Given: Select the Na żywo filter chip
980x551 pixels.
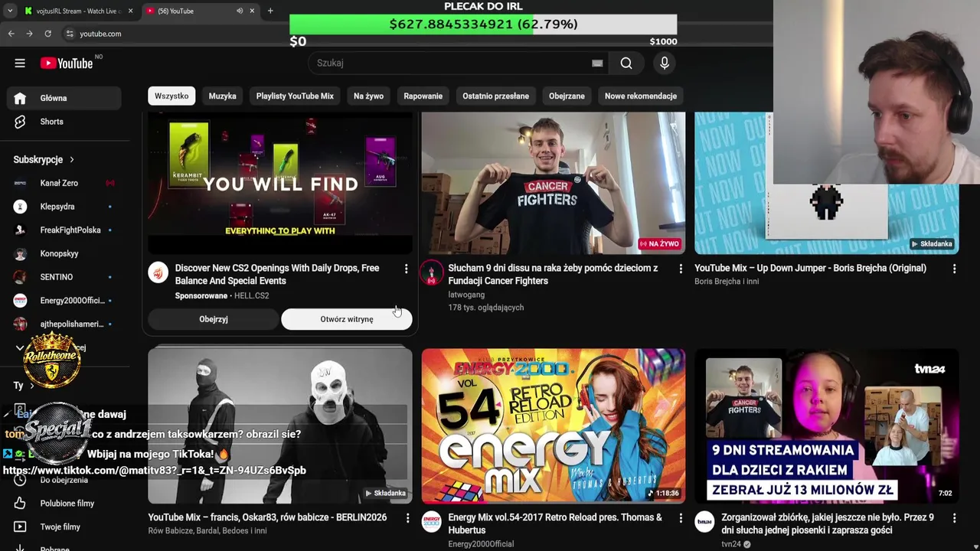Looking at the screenshot, I should pos(368,96).
